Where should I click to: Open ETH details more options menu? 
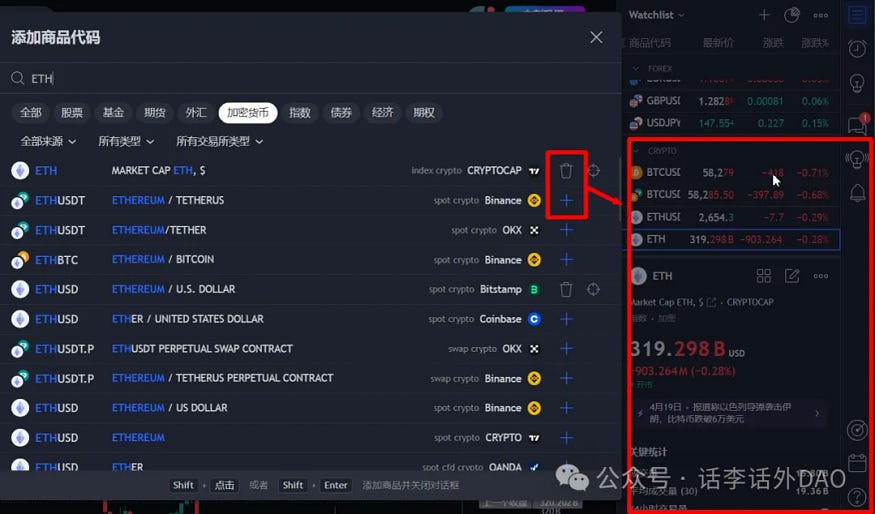click(820, 276)
